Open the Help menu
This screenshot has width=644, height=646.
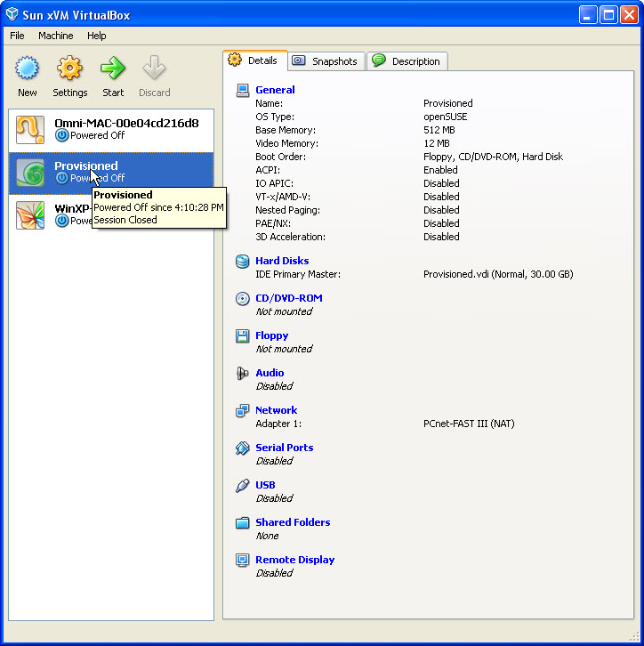click(x=96, y=36)
